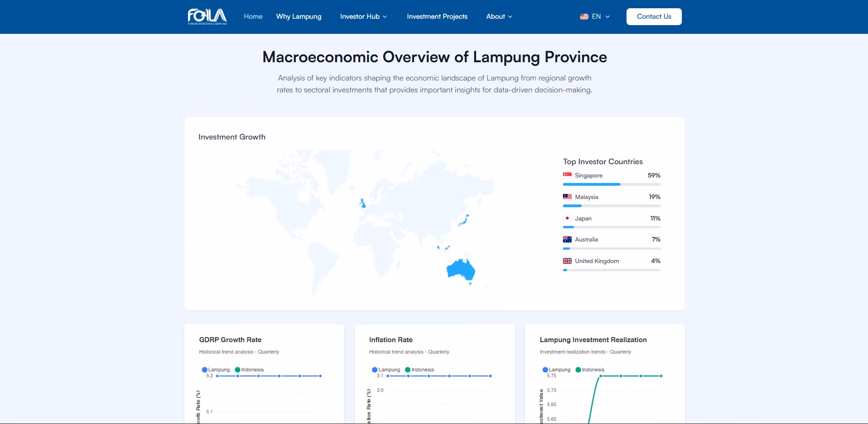The image size is (868, 424).
Task: Click the US flag icon in the header
Action: pyautogui.click(x=584, y=16)
